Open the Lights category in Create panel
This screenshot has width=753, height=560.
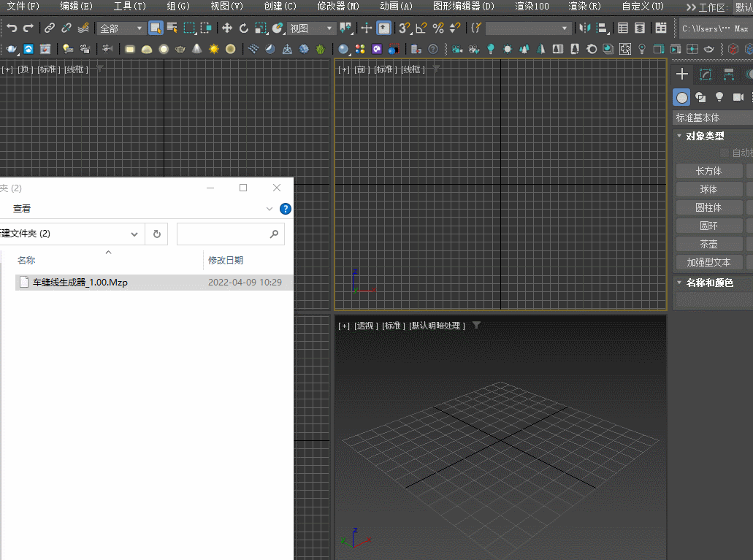tap(719, 97)
